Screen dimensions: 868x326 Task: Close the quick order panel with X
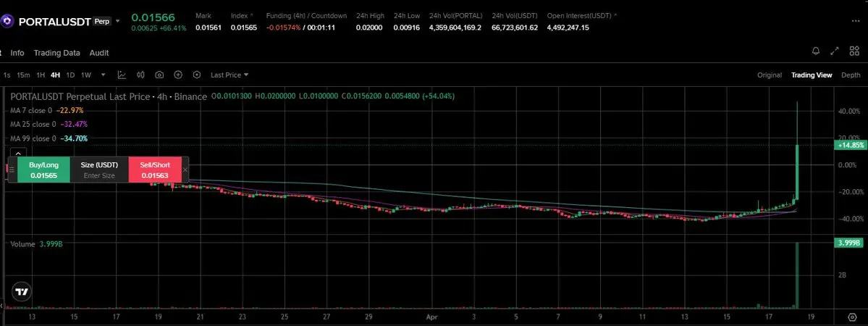[x=185, y=170]
